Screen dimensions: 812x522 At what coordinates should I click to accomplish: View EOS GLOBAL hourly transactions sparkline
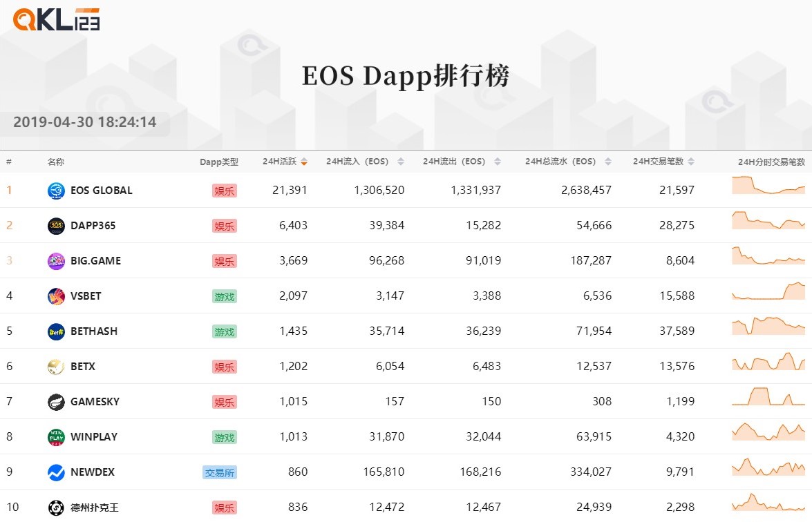768,185
